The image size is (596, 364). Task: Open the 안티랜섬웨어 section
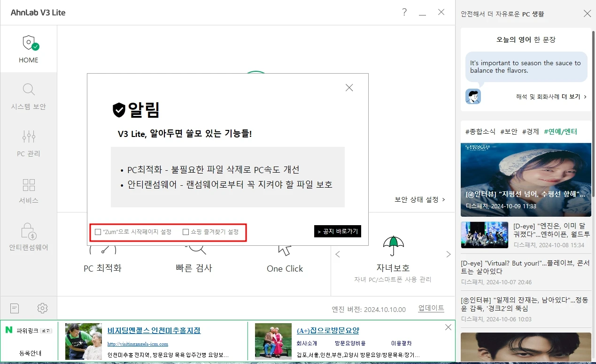[29, 236]
